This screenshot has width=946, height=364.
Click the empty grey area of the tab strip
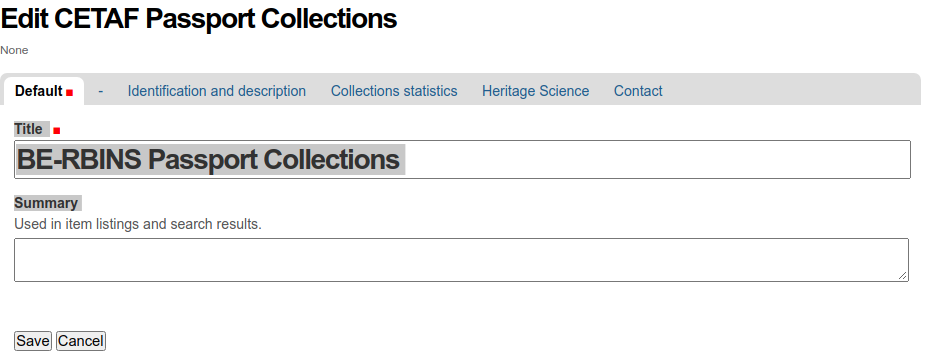[790, 89]
